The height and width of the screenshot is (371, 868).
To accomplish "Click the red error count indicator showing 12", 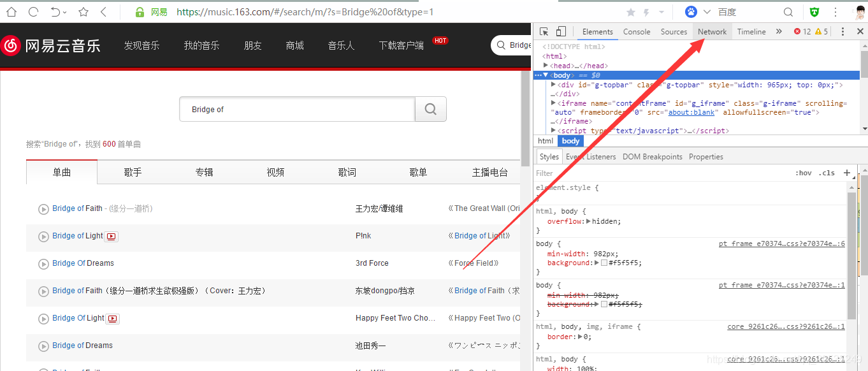I will point(802,32).
